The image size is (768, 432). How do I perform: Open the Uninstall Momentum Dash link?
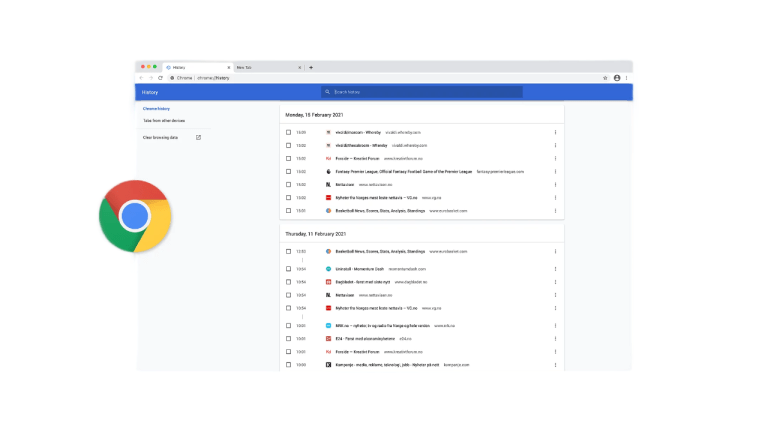pyautogui.click(x=360, y=269)
